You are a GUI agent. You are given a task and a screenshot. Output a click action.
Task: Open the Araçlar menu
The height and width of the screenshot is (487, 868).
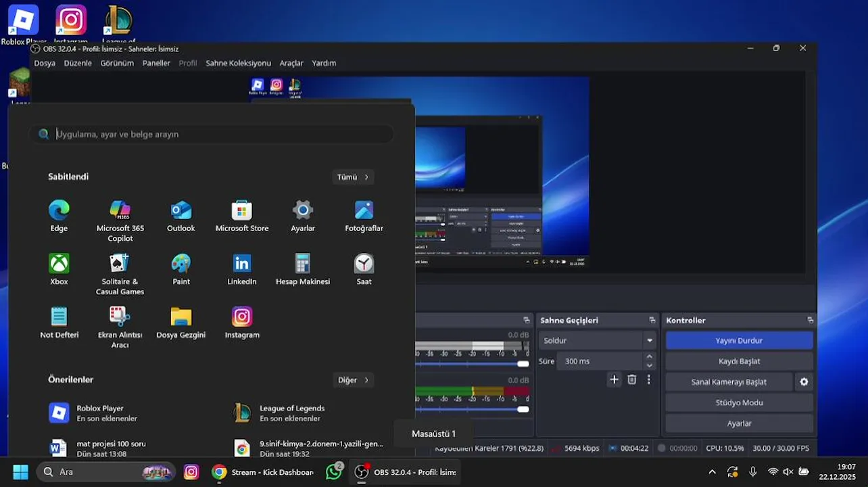tap(291, 63)
